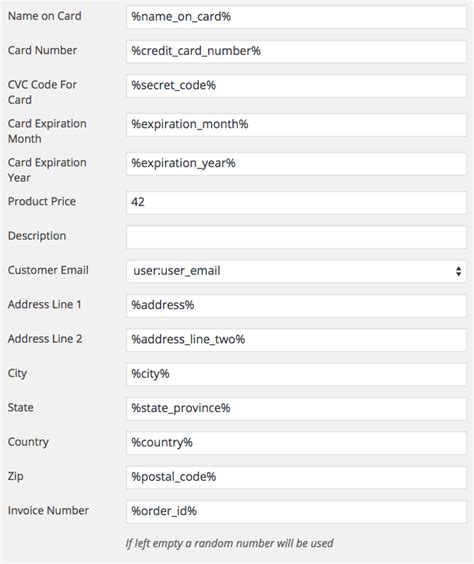The width and height of the screenshot is (474, 564).
Task: Focus the Card Number input field
Action: (x=296, y=51)
